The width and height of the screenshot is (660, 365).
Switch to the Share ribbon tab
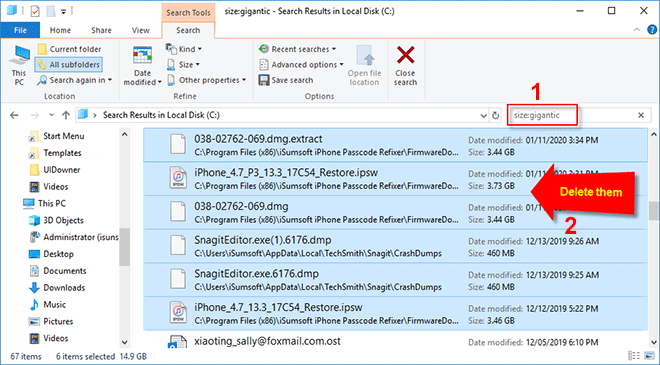(x=101, y=30)
